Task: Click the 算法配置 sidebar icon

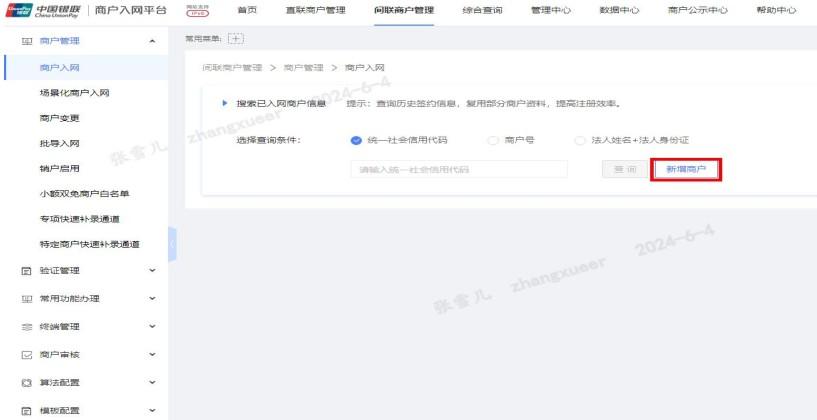Action: tap(27, 382)
